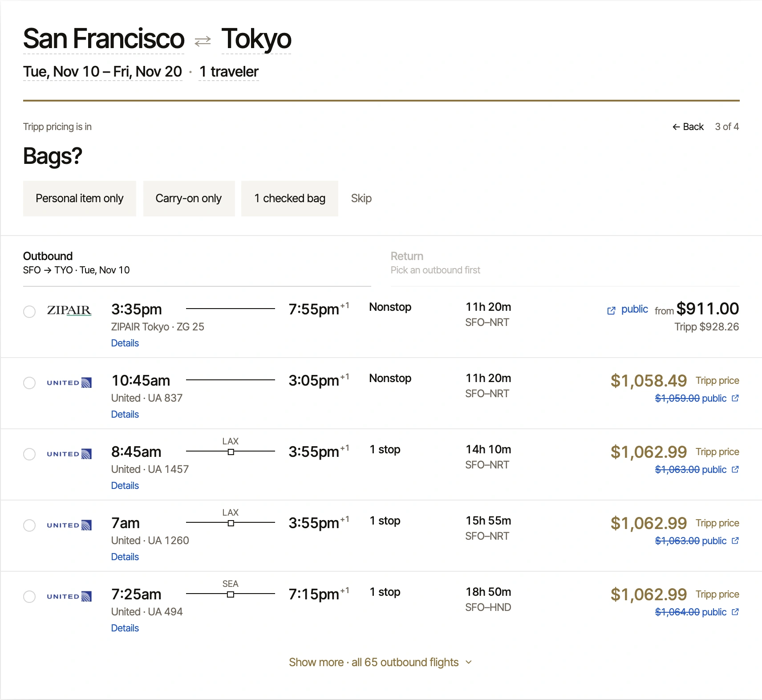Viewport: 762px width, 700px height.
Task: Open the 1 traveler selector
Action: pos(229,72)
